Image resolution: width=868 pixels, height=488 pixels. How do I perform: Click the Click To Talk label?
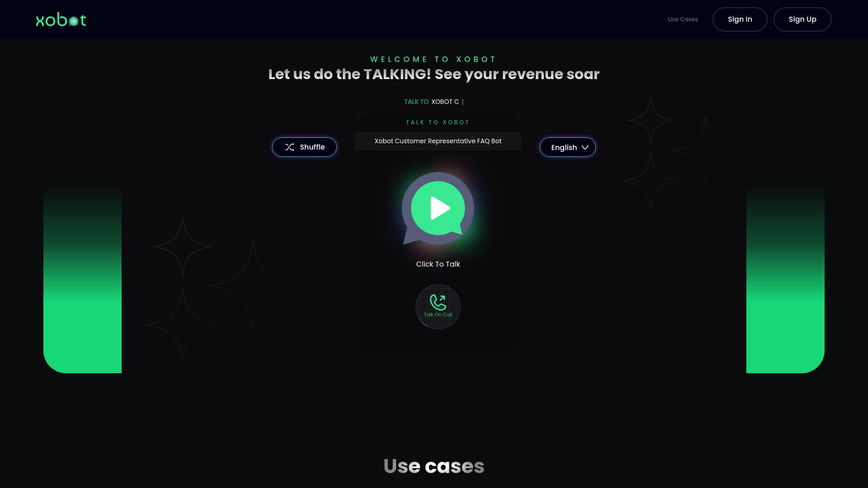pyautogui.click(x=438, y=264)
